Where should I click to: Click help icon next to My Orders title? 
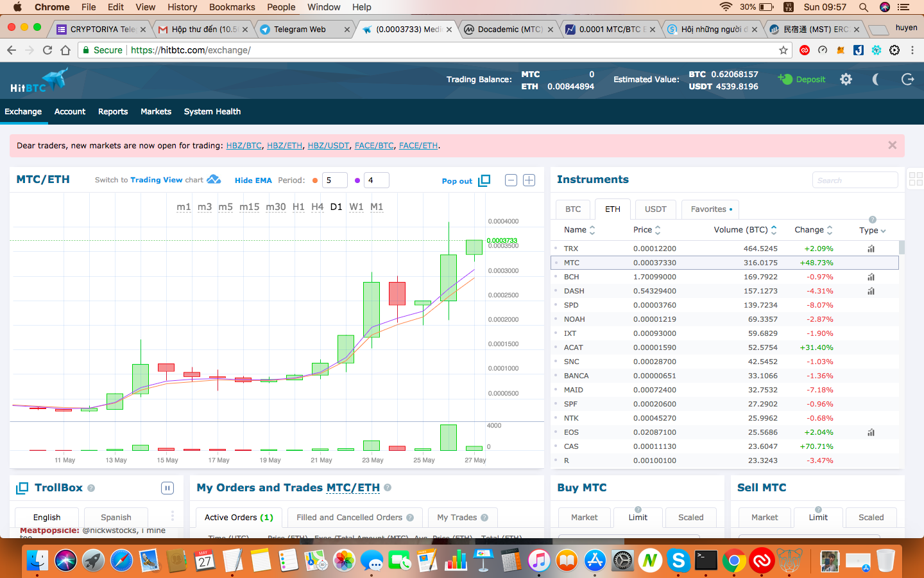[388, 488]
